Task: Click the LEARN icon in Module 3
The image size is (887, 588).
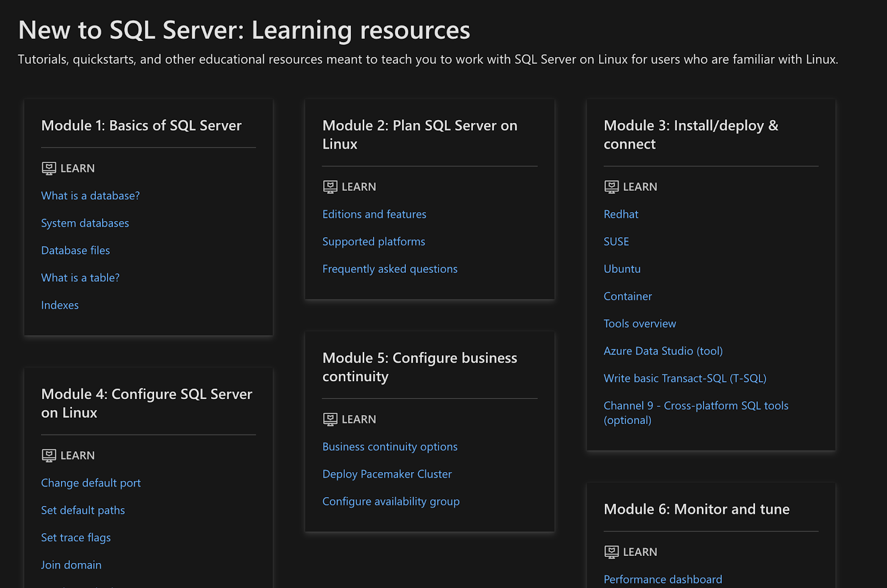Action: click(611, 187)
